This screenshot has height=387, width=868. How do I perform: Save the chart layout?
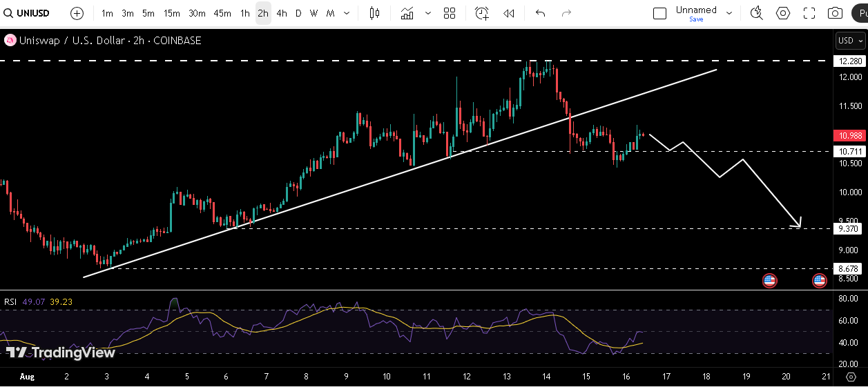tap(696, 19)
